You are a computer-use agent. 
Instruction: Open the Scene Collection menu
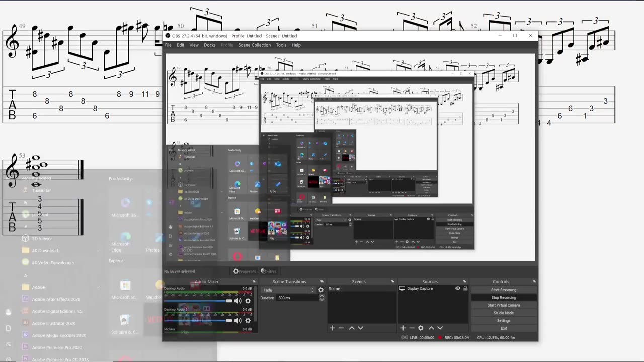[x=255, y=45]
